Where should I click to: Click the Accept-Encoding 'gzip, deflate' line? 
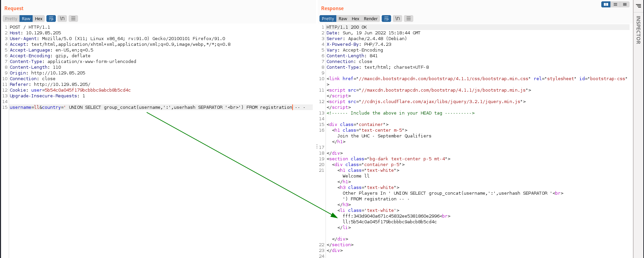click(50, 56)
